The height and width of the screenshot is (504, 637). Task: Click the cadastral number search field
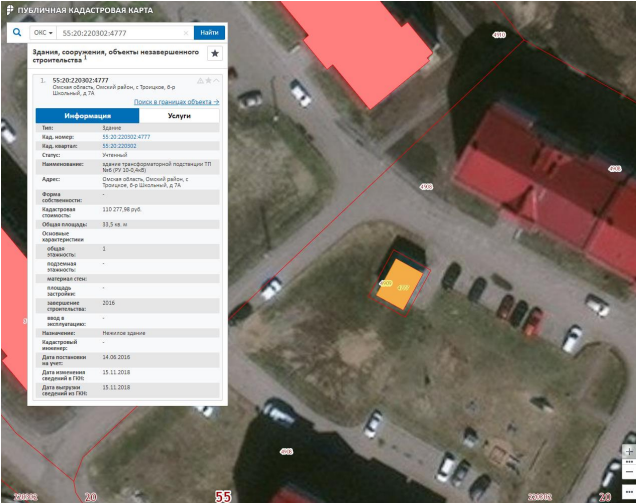point(120,33)
